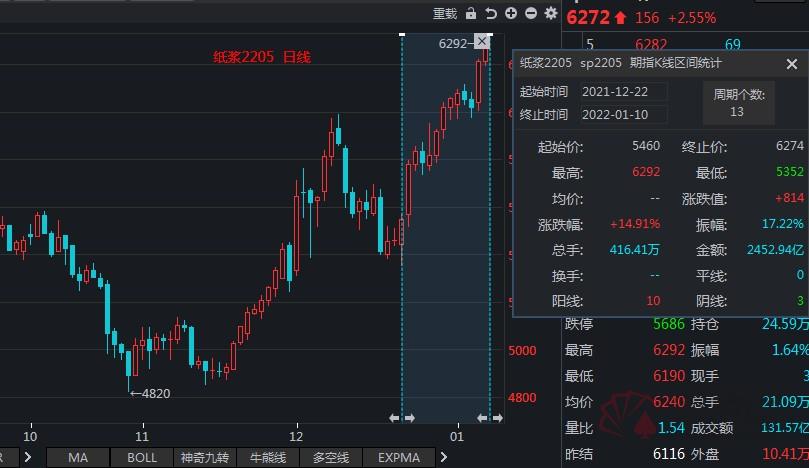Click the +2.55% change value
Viewport: 809px width, 468px height.
click(692, 18)
